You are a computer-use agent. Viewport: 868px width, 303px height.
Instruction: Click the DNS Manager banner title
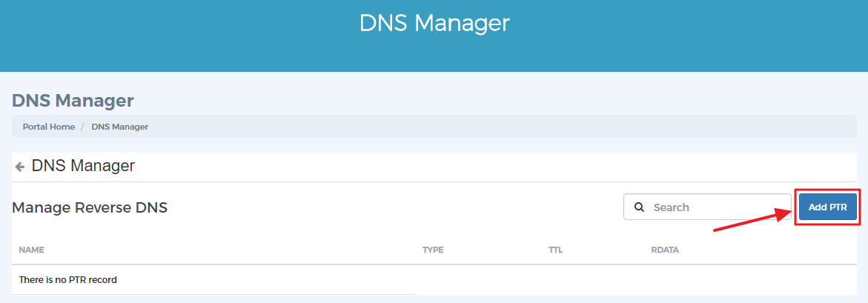point(434,23)
